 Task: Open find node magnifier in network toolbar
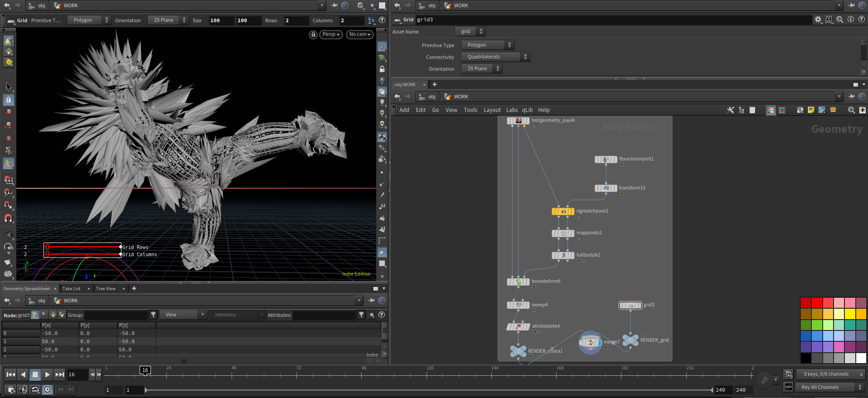[x=851, y=110]
